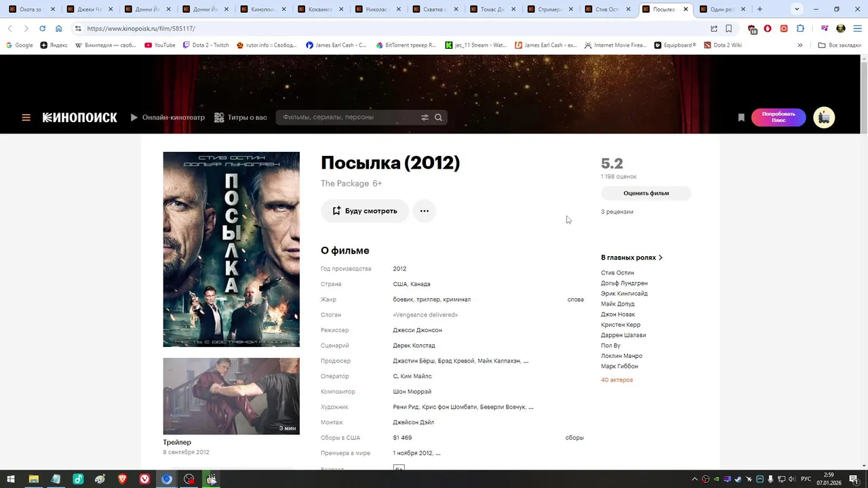Open director Джесси Джонсон link

point(417,330)
